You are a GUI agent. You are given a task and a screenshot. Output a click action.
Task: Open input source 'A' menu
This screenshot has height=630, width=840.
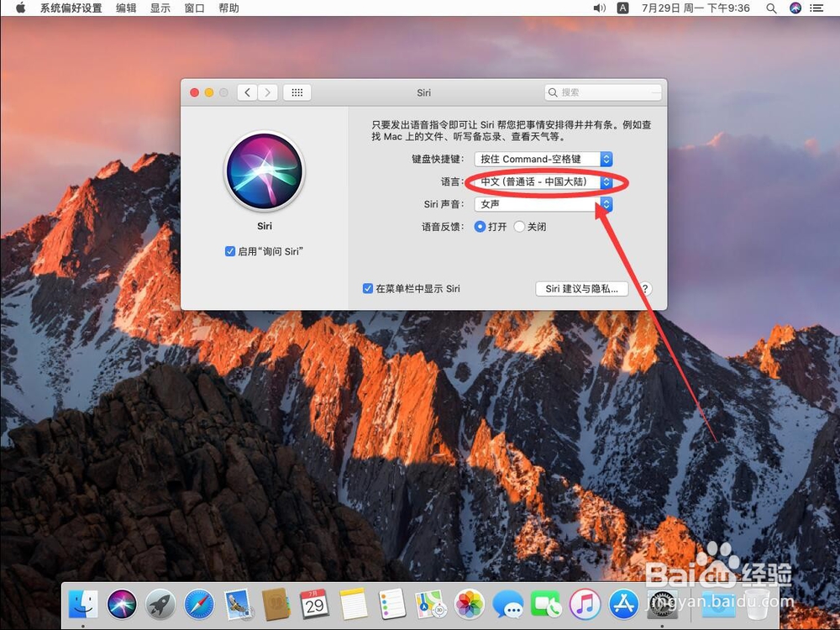click(x=622, y=8)
